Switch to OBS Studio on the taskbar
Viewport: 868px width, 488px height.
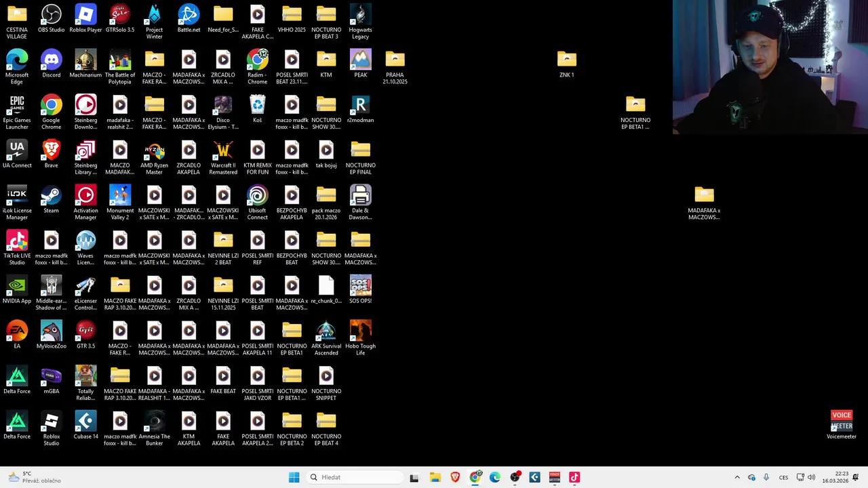pyautogui.click(x=515, y=477)
